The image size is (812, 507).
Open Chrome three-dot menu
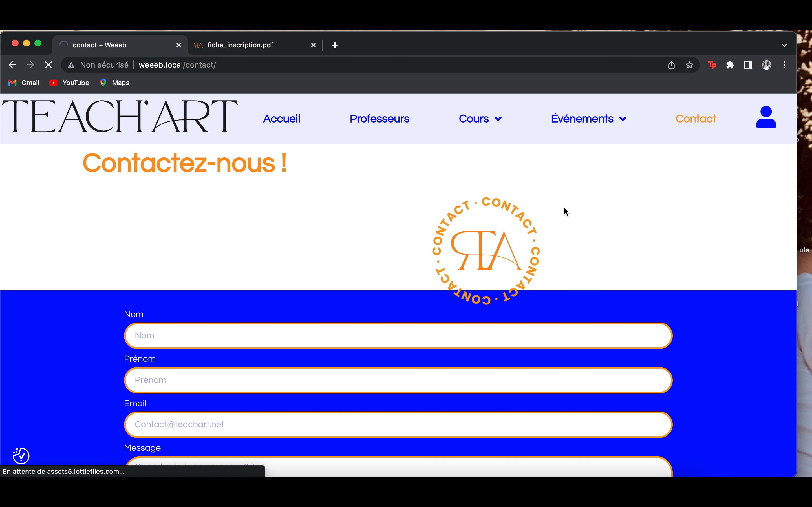point(784,65)
